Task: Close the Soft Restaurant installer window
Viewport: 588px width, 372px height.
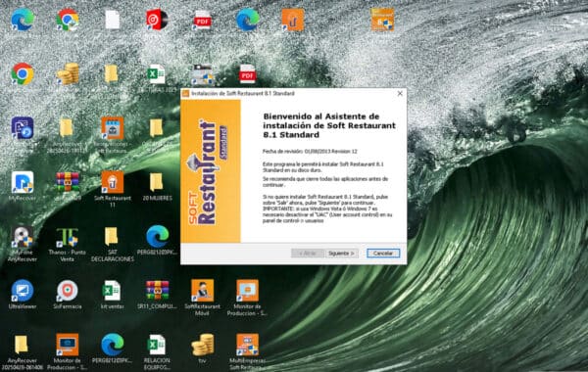Action: coord(400,93)
